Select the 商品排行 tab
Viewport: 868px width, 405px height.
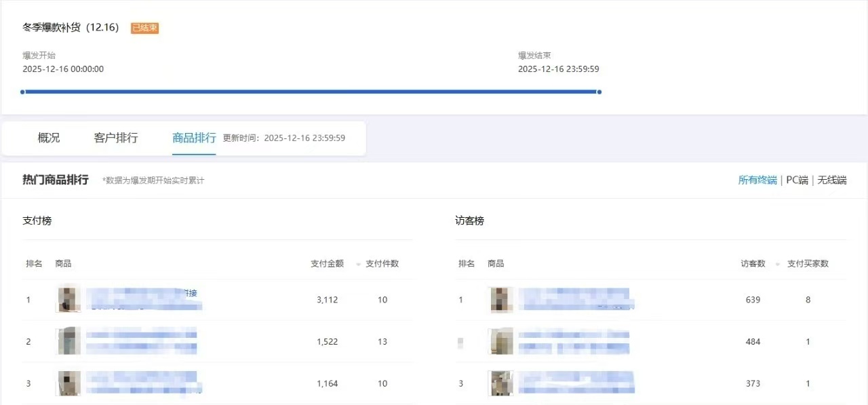[194, 138]
